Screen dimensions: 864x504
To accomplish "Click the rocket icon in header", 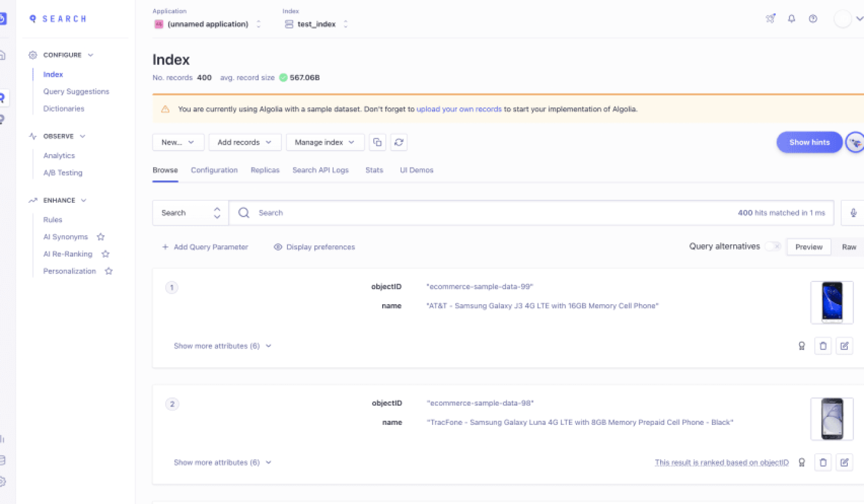I will 770,19.
